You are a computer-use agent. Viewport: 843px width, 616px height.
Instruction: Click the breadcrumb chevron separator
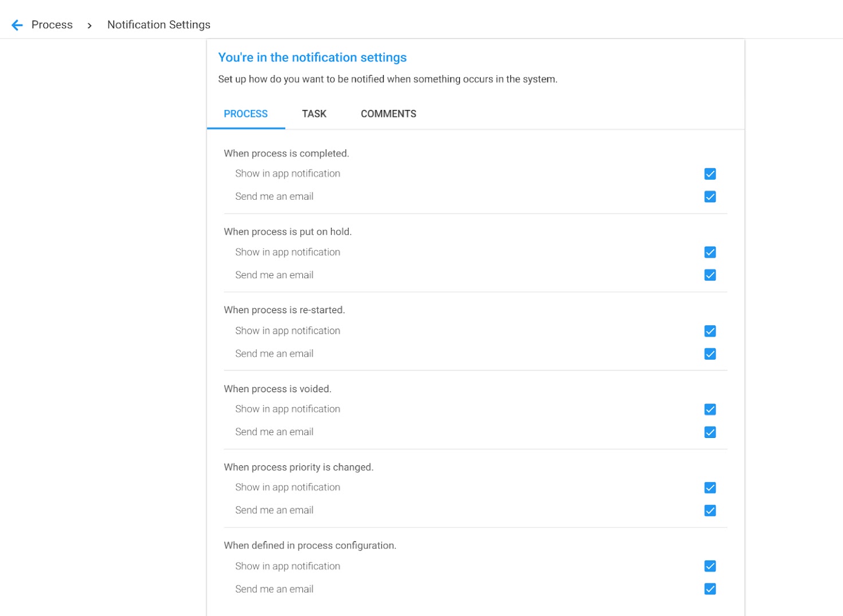tap(89, 25)
